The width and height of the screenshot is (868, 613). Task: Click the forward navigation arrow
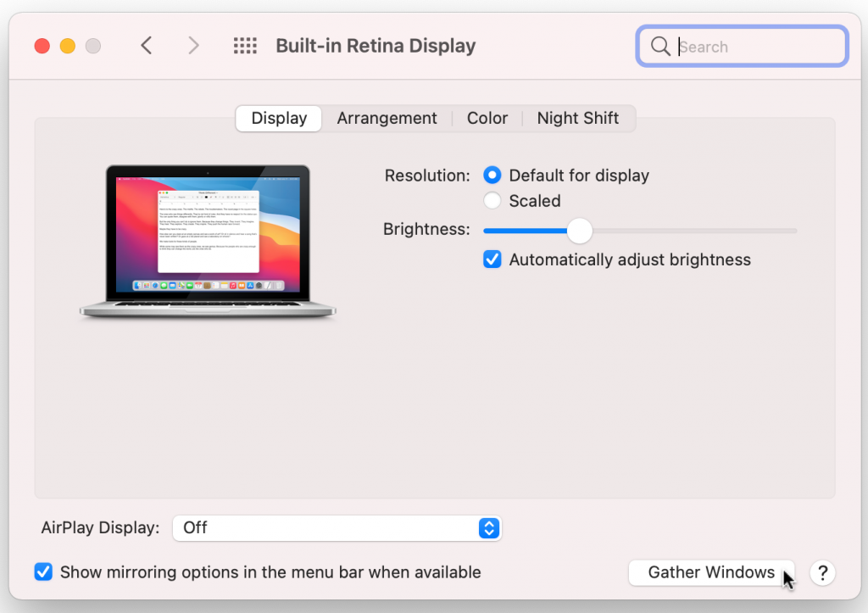193,46
